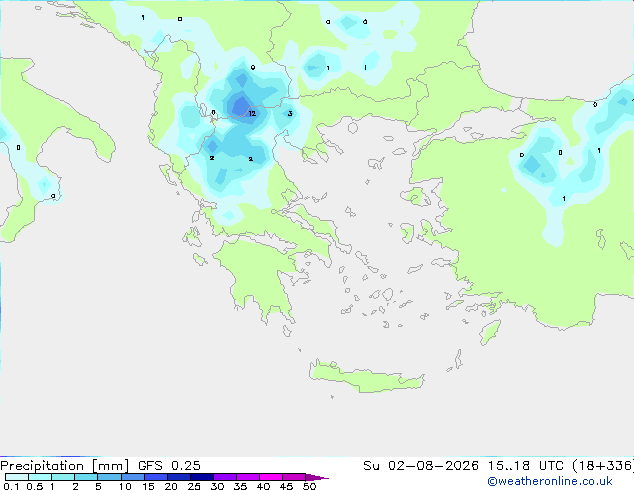This screenshot has height=490, width=634.
Task: Click the weatheronline.co.uk link
Action: 549,481
